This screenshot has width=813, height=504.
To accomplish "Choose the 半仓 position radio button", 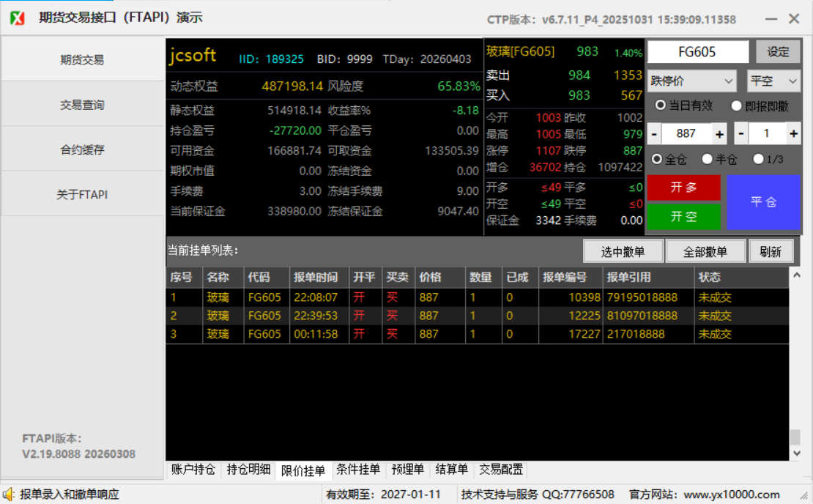I will tap(707, 159).
